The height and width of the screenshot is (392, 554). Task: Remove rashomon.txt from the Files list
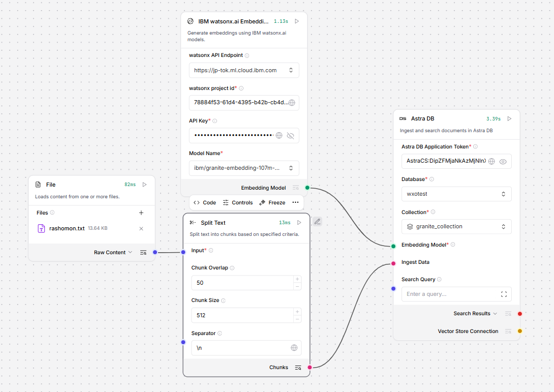[141, 229]
